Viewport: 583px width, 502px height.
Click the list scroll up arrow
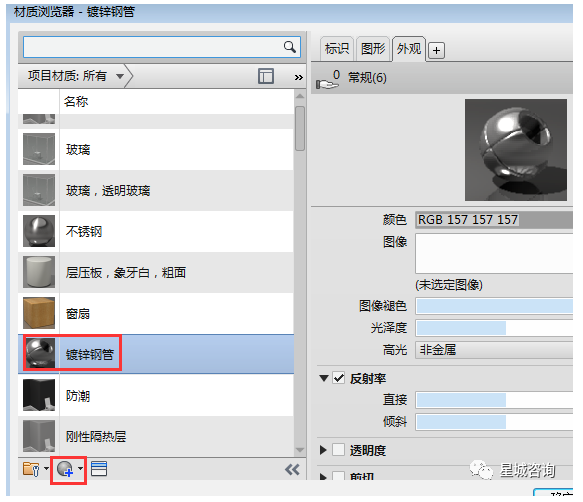tap(300, 96)
